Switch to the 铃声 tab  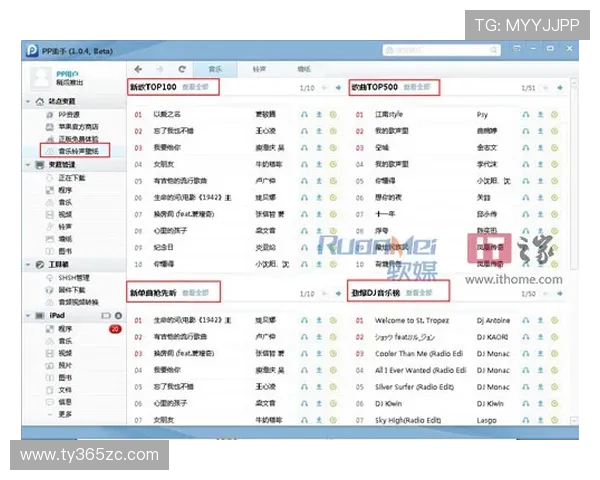[259, 69]
